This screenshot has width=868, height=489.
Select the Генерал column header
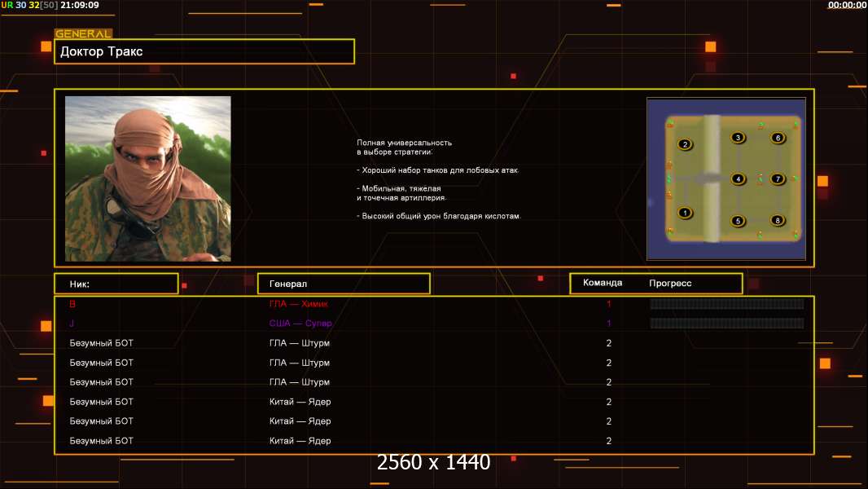(343, 284)
